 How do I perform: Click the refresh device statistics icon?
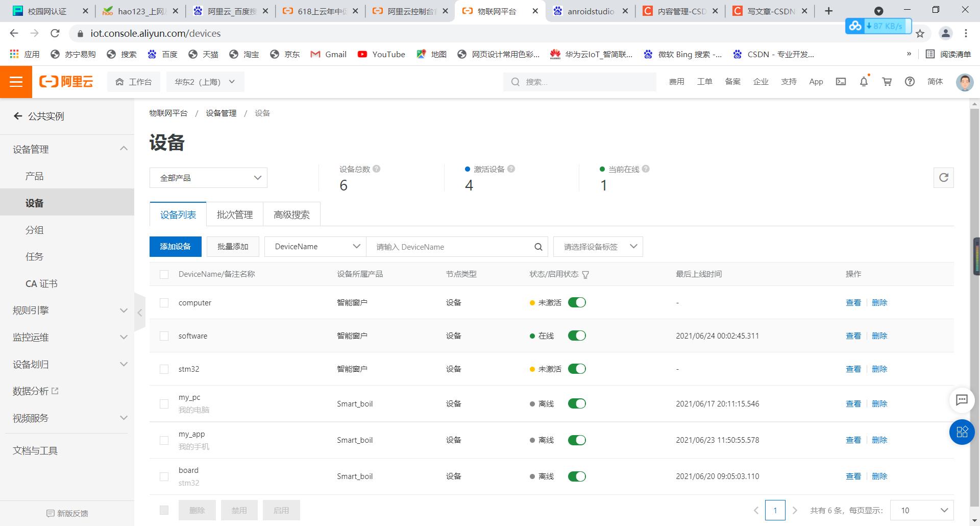click(x=944, y=178)
